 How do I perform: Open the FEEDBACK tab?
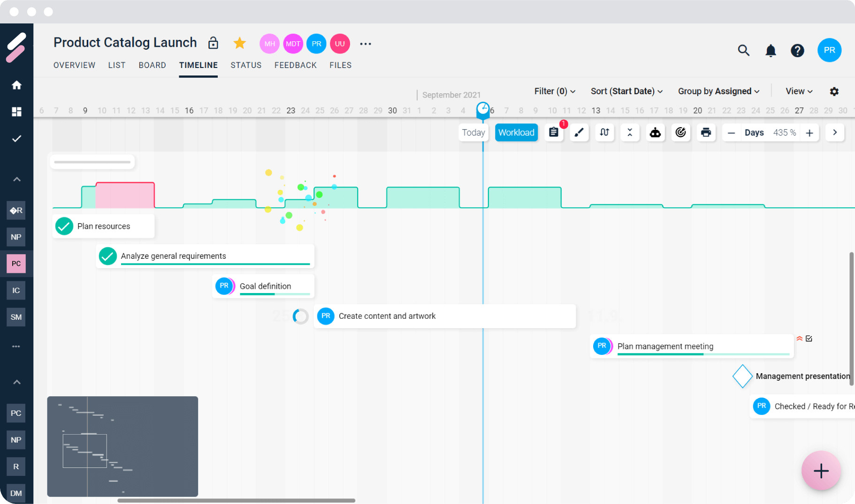point(295,65)
